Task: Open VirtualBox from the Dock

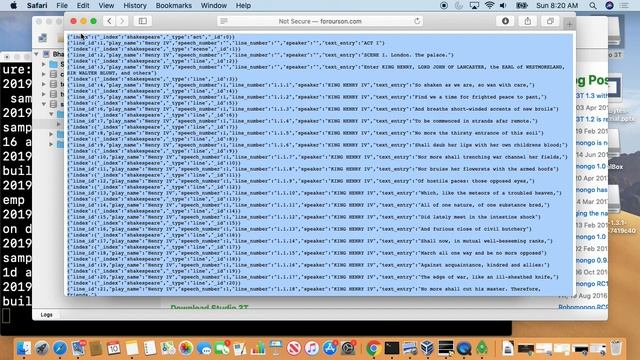Action: (427, 348)
